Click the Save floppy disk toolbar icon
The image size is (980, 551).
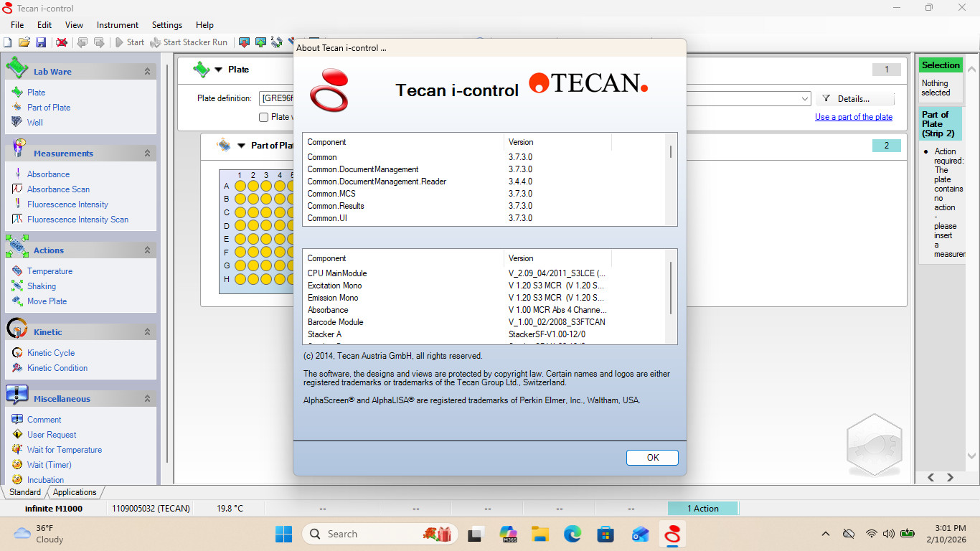pyautogui.click(x=41, y=42)
